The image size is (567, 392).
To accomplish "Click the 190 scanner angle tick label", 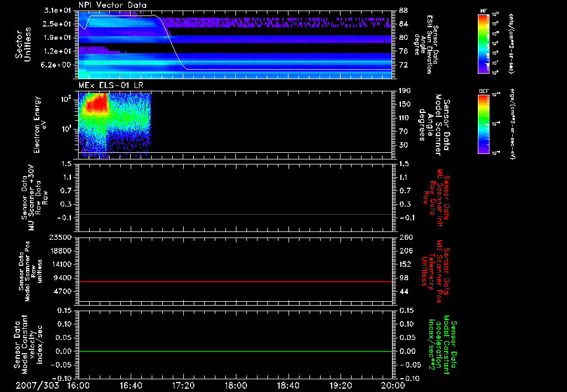I will pyautogui.click(x=405, y=90).
